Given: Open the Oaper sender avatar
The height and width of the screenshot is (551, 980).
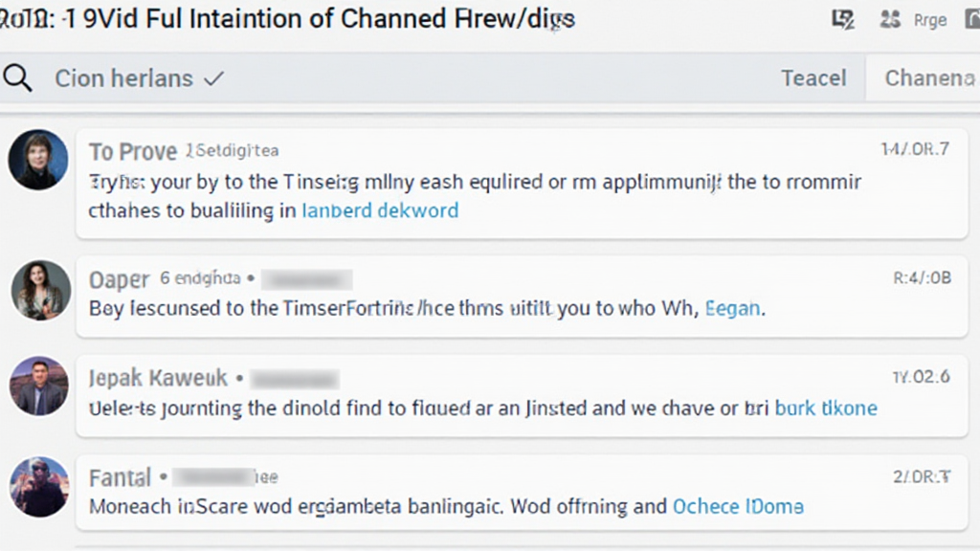Looking at the screenshot, I should coord(41,290).
